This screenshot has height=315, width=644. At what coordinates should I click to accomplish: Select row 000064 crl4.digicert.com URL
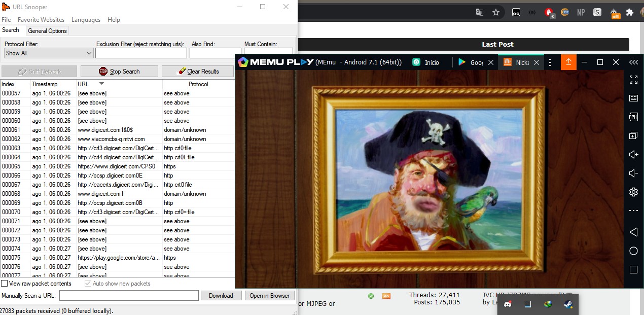[x=117, y=157]
